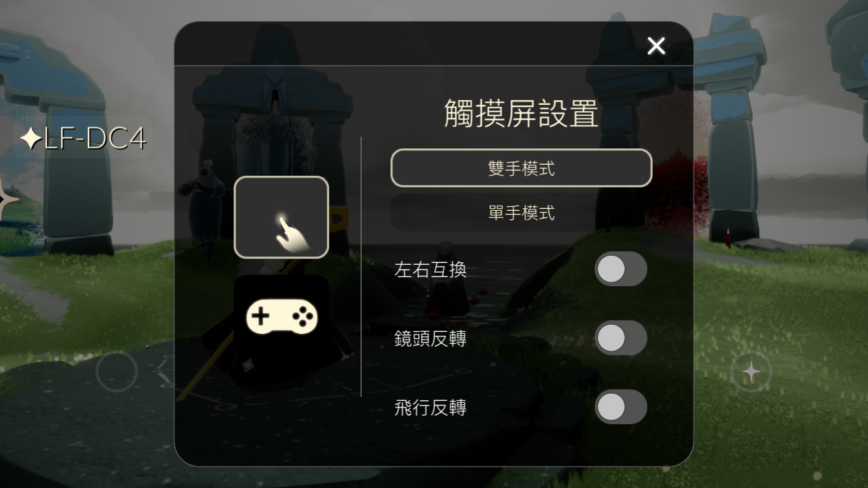The image size is (868, 488).
Task: Turn on the 鏡頭反轉 toggle
Action: [x=621, y=338]
